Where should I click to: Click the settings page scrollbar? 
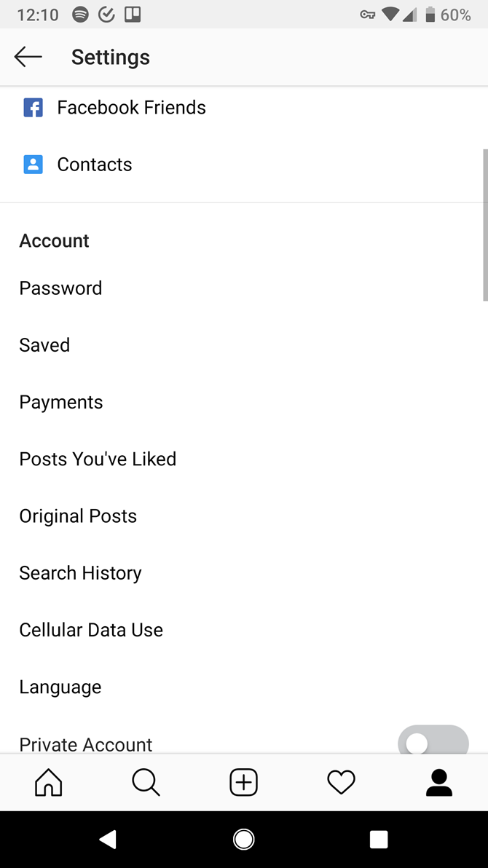(x=485, y=224)
